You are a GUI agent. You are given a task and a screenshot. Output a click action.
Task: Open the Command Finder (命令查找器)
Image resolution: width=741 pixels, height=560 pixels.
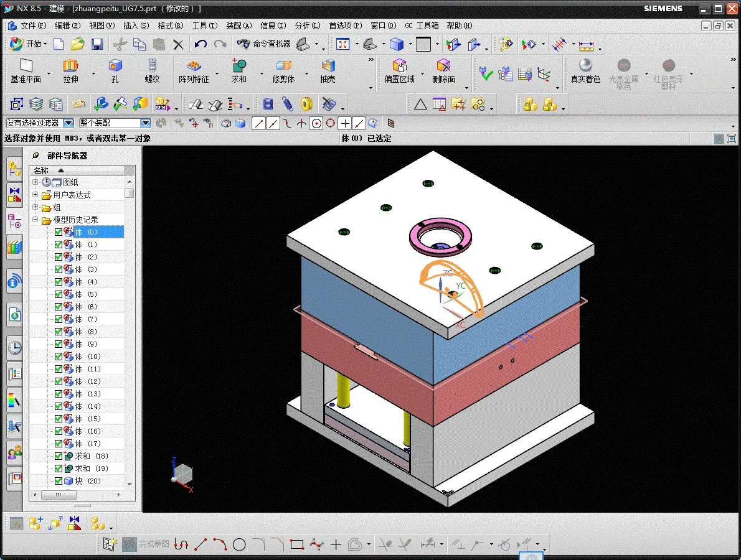[264, 44]
